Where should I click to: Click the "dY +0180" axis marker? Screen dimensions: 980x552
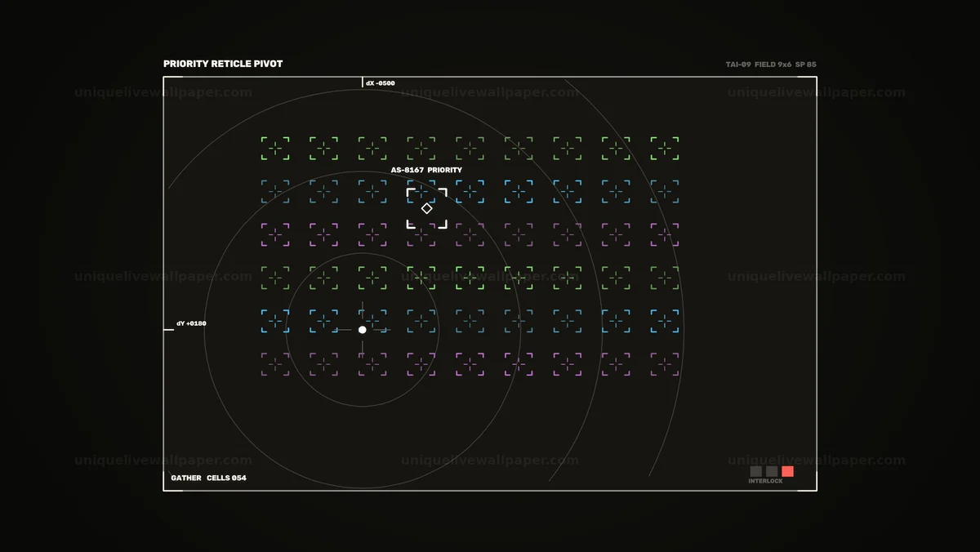(191, 323)
